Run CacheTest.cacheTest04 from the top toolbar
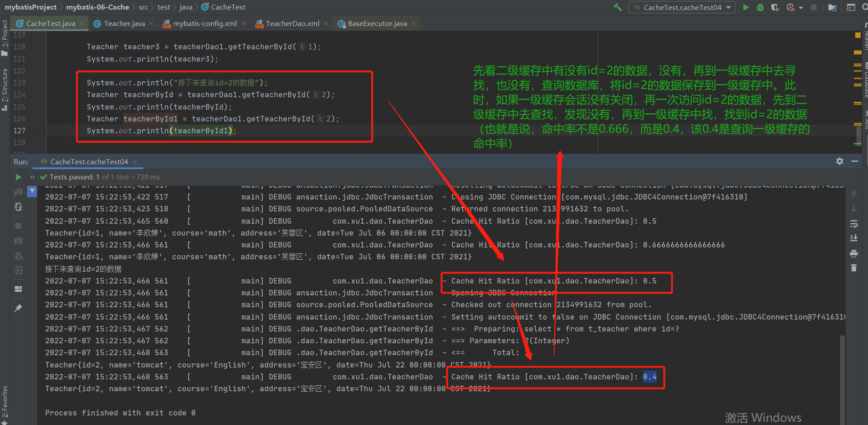The height and width of the screenshot is (425, 868). (746, 7)
